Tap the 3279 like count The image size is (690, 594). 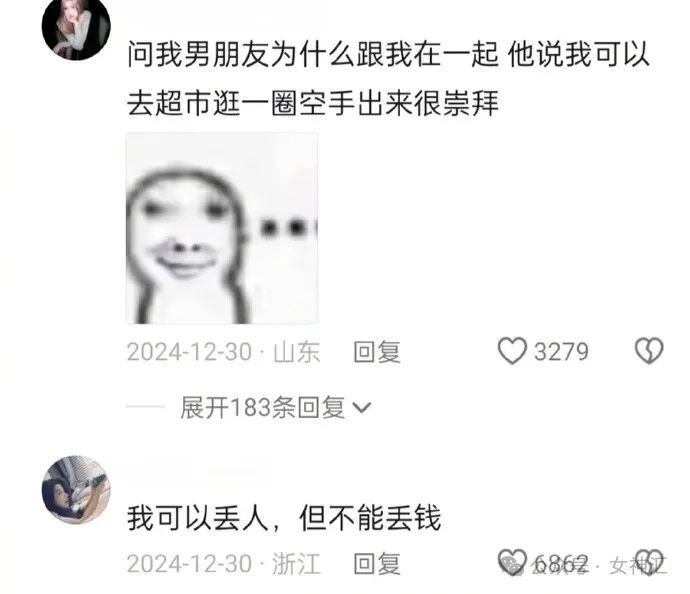pos(561,352)
